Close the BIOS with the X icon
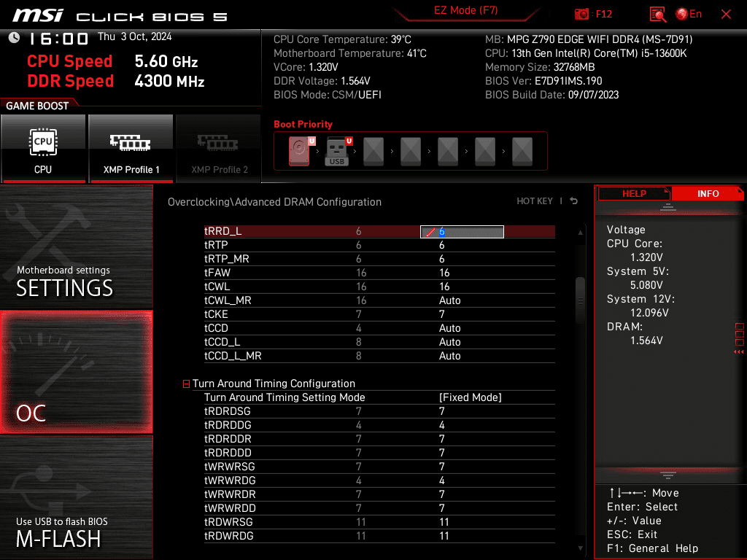 pos(726,15)
